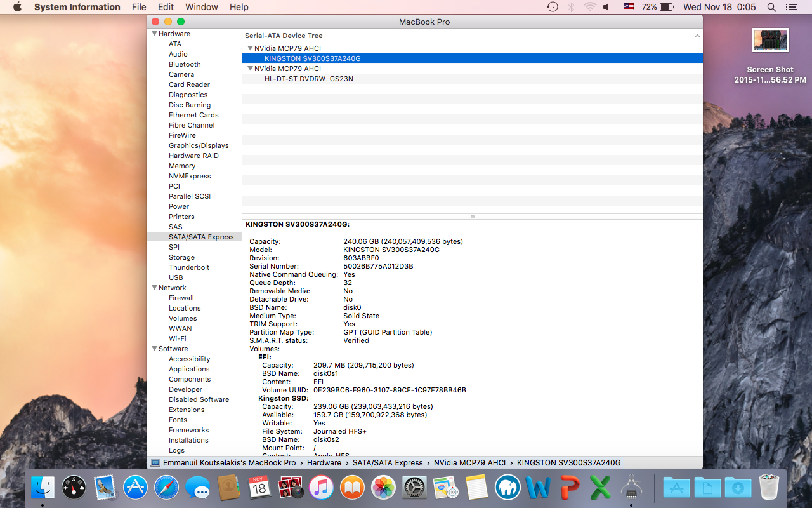The width and height of the screenshot is (812, 508).
Task: Open the US flag input source menu
Action: [629, 7]
